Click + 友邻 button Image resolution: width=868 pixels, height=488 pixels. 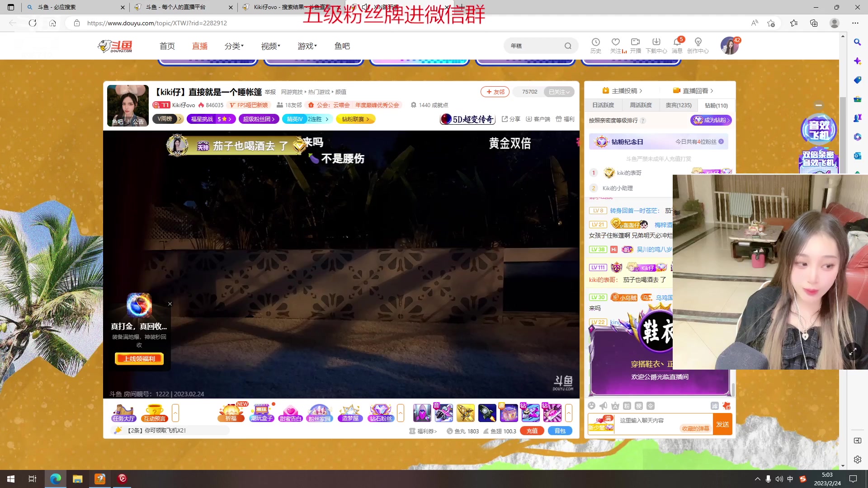tap(495, 92)
